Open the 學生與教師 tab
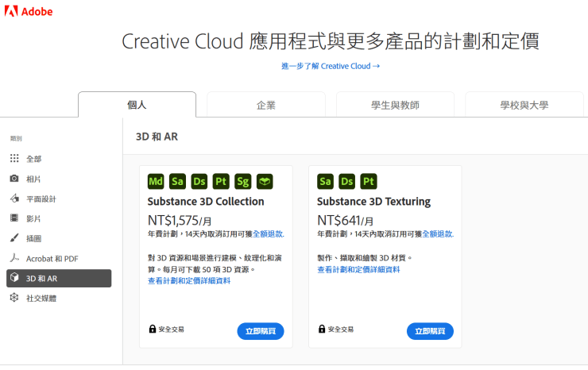Image resolution: width=588 pixels, height=370 pixels. pos(395,105)
